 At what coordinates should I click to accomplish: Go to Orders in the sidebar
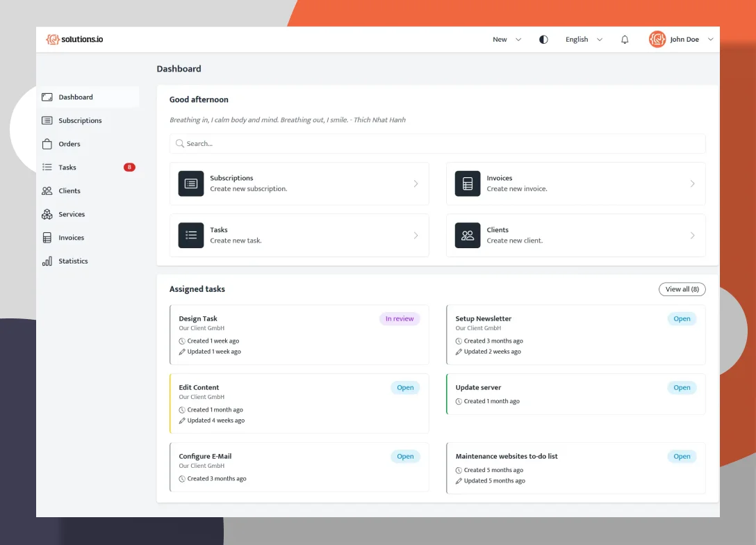(69, 144)
